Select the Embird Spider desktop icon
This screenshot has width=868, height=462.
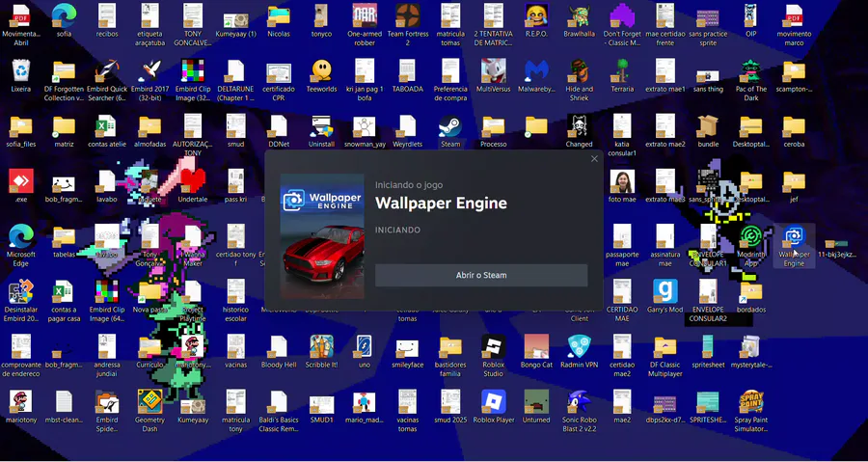[x=107, y=412]
